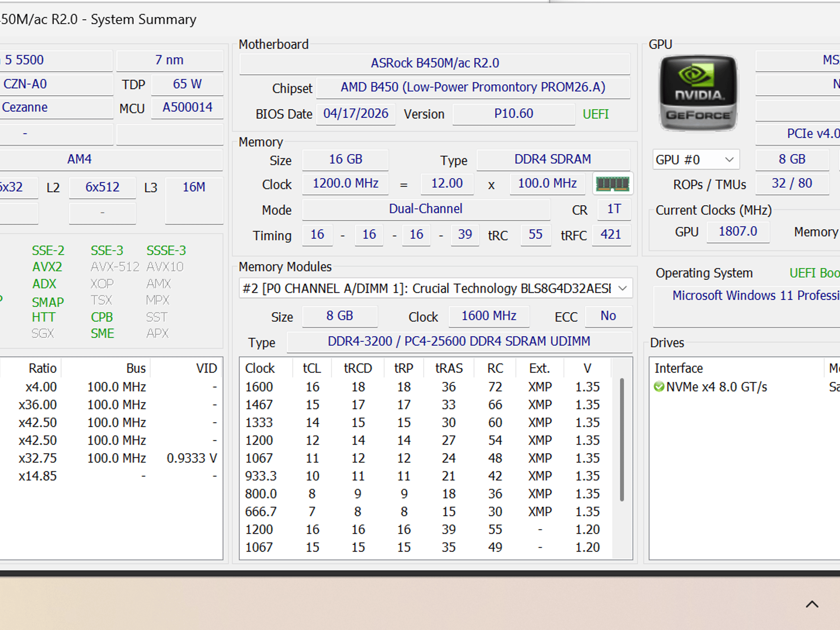
Task: Select the 933.3 clock timing row
Action: click(427, 476)
